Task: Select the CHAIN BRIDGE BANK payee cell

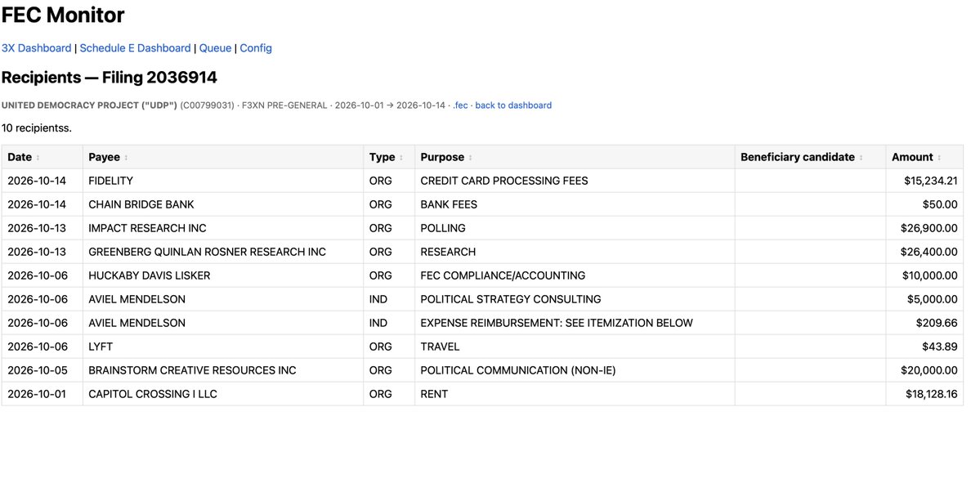Action: 223,204
